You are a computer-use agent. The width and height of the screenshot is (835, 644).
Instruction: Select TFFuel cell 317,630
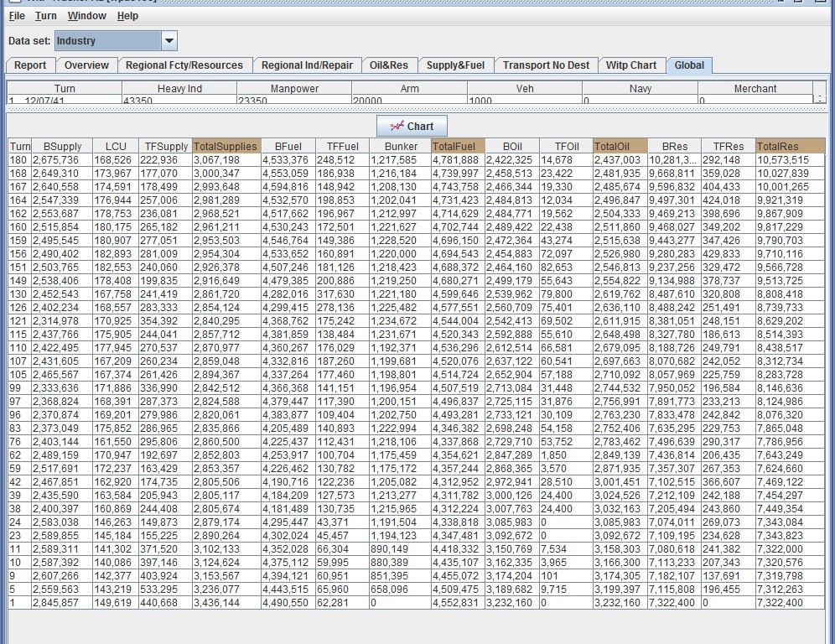(x=342, y=294)
